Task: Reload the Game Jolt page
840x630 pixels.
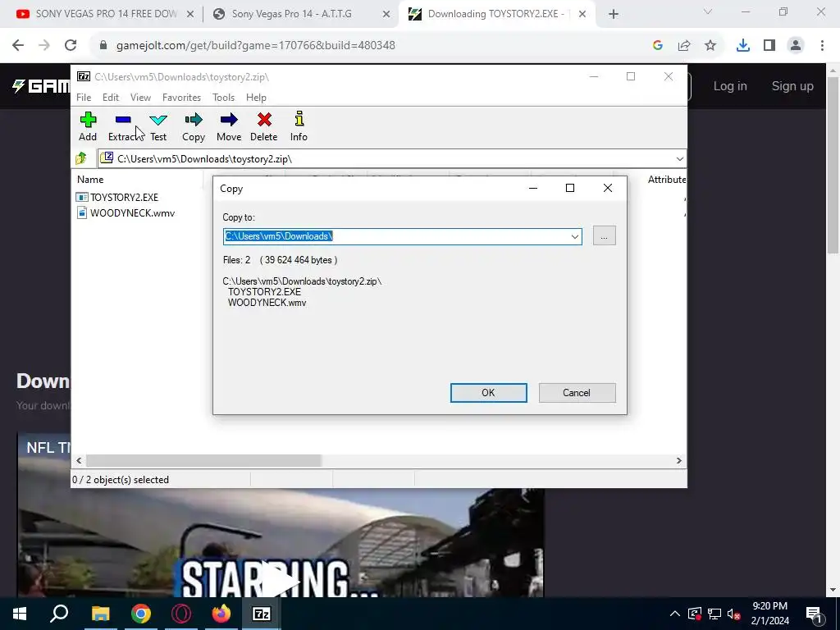Action: tap(71, 46)
